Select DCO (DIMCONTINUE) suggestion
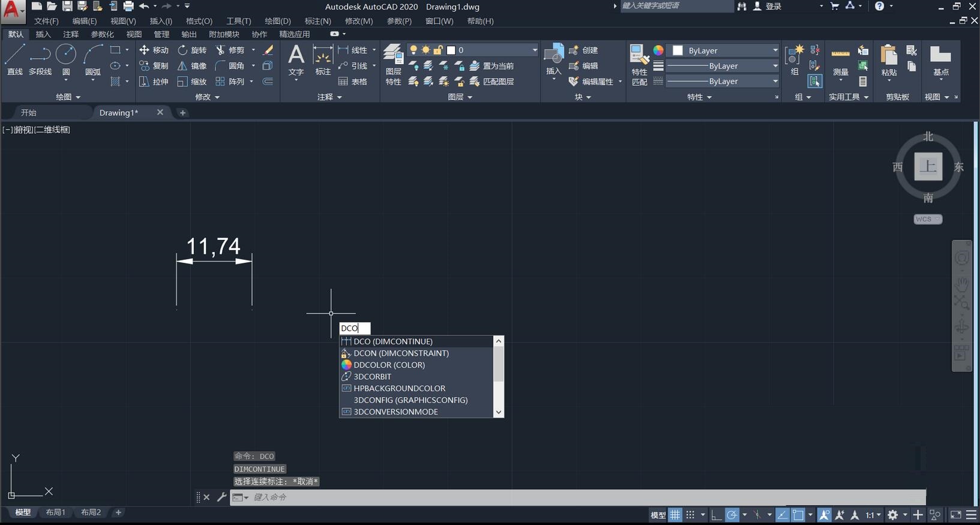Screen dimensions: 980x525 point(416,341)
